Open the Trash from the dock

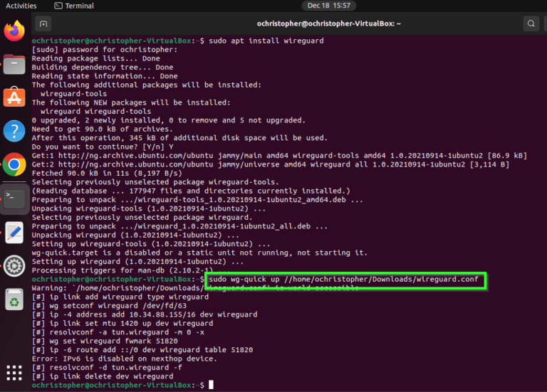[x=14, y=300]
